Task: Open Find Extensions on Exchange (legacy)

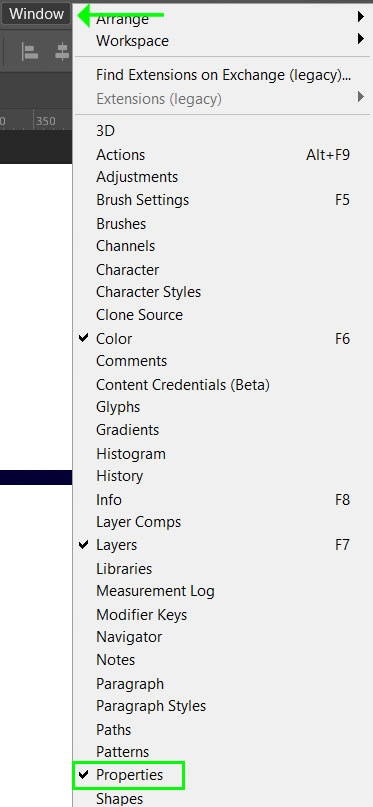Action: click(223, 75)
